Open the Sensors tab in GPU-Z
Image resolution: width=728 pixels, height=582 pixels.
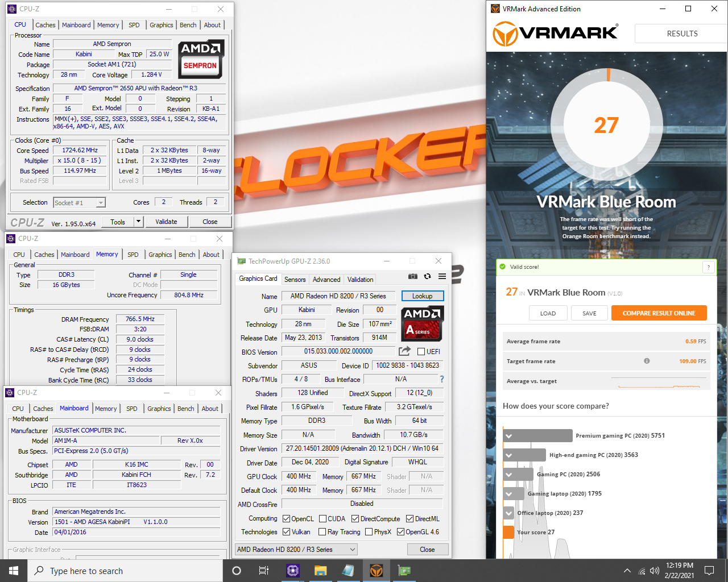295,280
